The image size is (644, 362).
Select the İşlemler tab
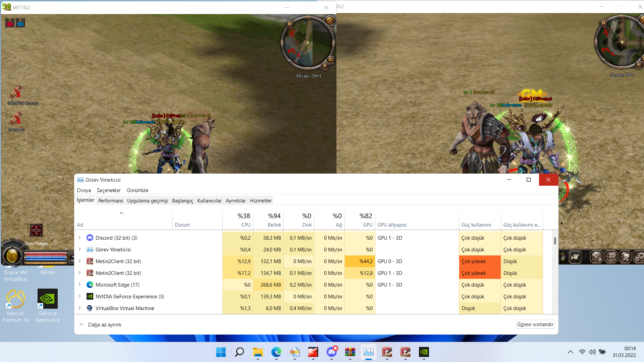point(86,200)
